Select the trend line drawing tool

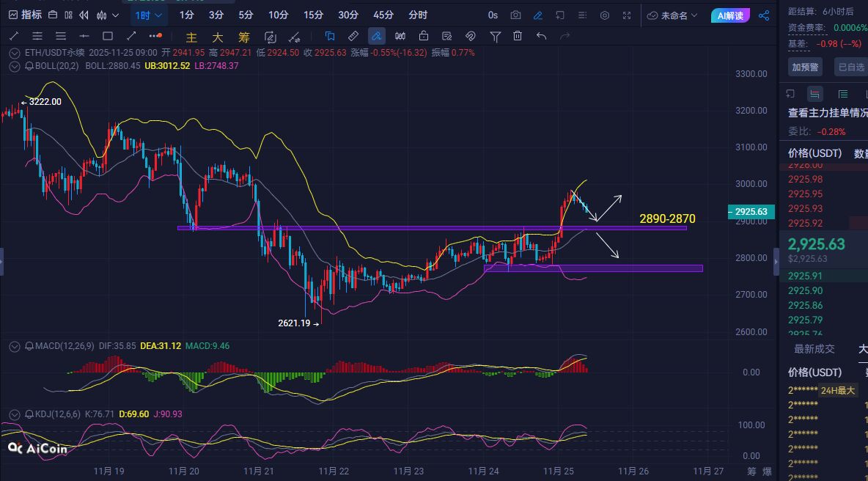pos(14,36)
